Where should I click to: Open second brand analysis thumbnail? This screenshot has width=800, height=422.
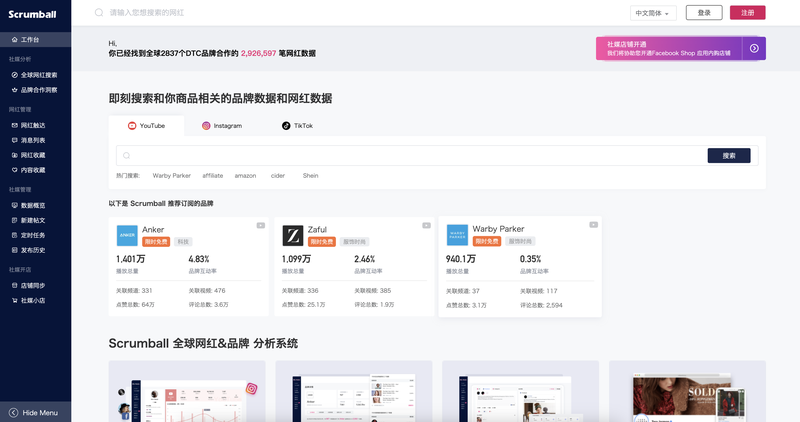click(x=354, y=391)
